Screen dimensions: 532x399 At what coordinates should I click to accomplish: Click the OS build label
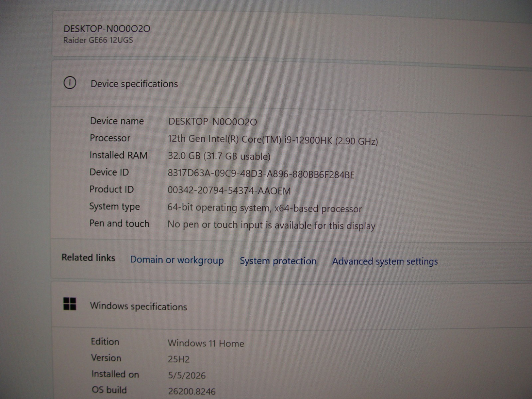click(109, 390)
